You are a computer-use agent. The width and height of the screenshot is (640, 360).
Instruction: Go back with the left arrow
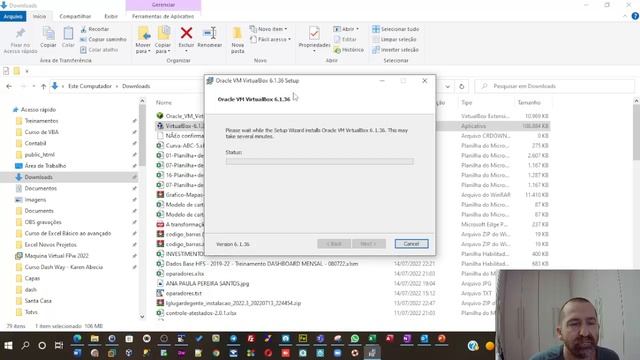click(9, 86)
